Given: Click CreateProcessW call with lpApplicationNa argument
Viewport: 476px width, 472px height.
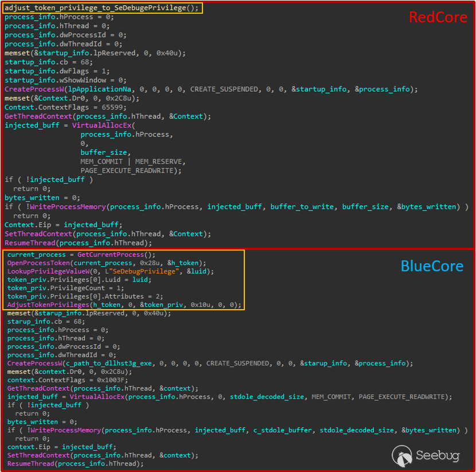Looking at the screenshot, I should point(211,89).
